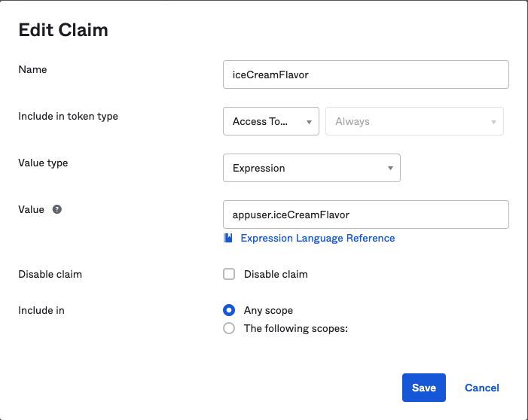Click the Value field with appuser.iceCreamFlavor

click(365, 214)
